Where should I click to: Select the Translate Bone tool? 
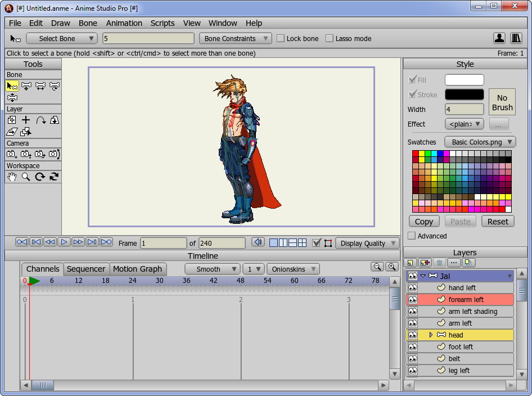coord(26,86)
